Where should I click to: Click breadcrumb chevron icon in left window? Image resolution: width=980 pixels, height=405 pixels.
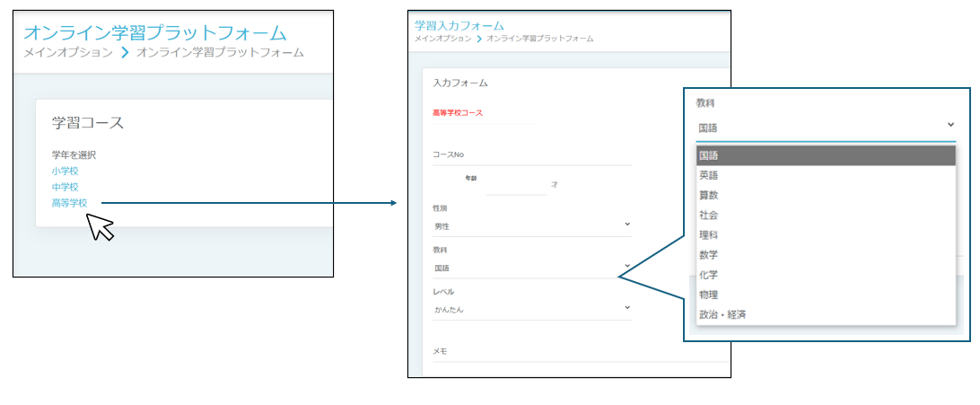125,52
